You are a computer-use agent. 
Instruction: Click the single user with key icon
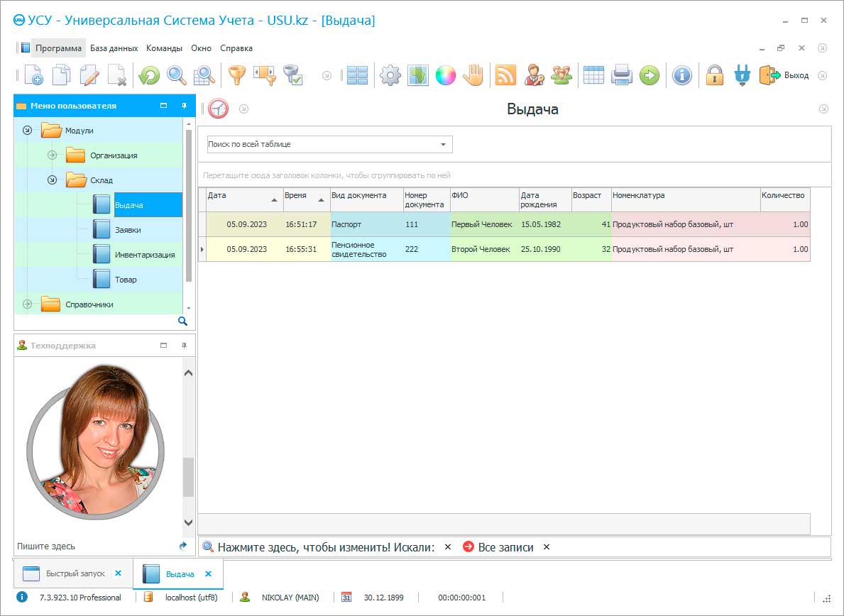click(x=534, y=75)
